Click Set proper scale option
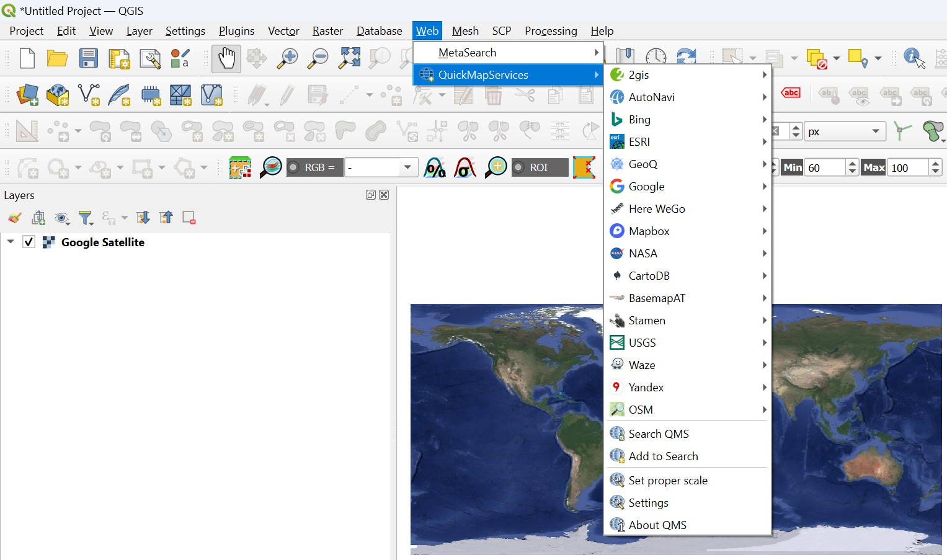The image size is (947, 560). coord(667,481)
